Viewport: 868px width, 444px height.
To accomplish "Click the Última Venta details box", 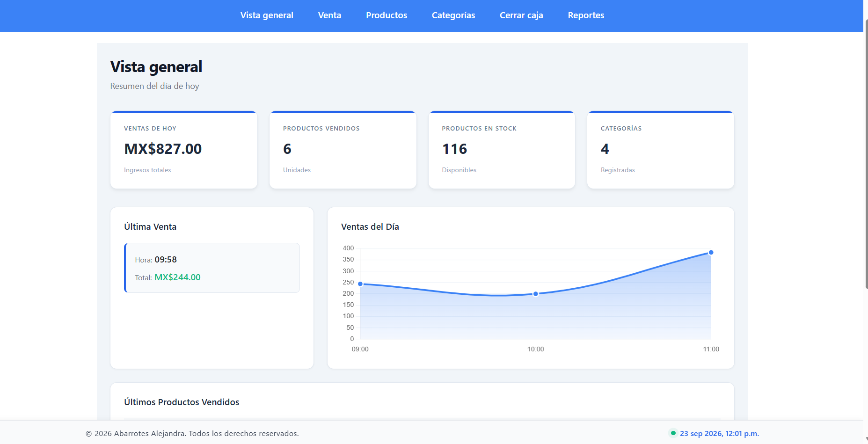I will [x=212, y=268].
